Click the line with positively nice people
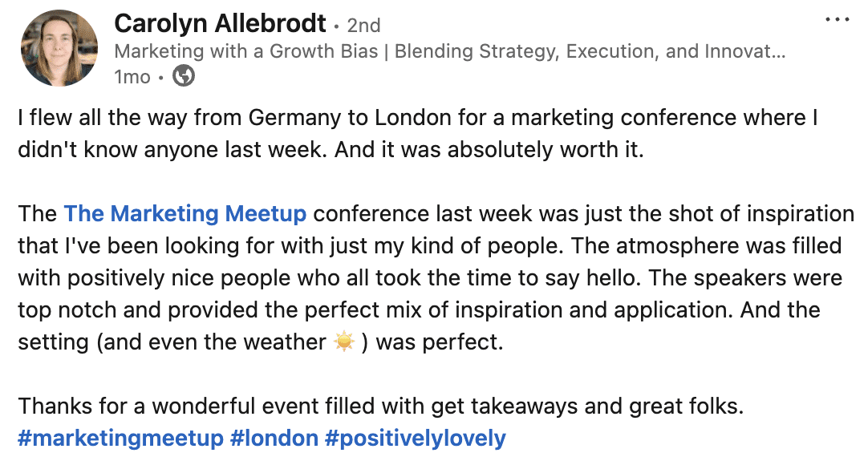Image resolution: width=868 pixels, height=465 pixels. [x=430, y=277]
